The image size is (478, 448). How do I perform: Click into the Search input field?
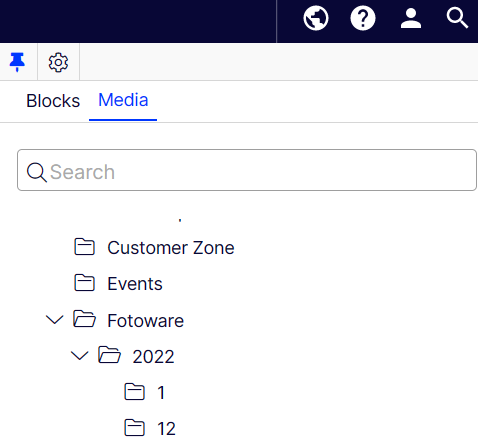coord(247,170)
